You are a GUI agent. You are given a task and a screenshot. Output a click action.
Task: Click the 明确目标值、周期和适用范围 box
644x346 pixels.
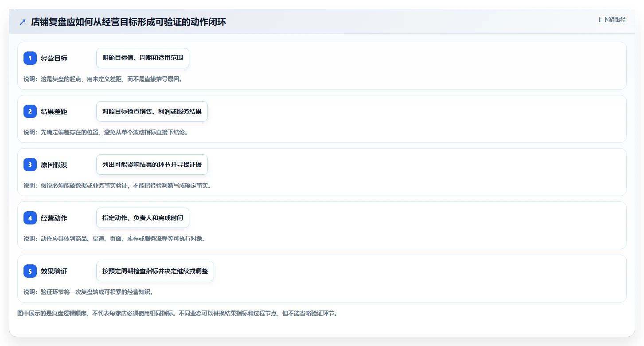point(143,58)
